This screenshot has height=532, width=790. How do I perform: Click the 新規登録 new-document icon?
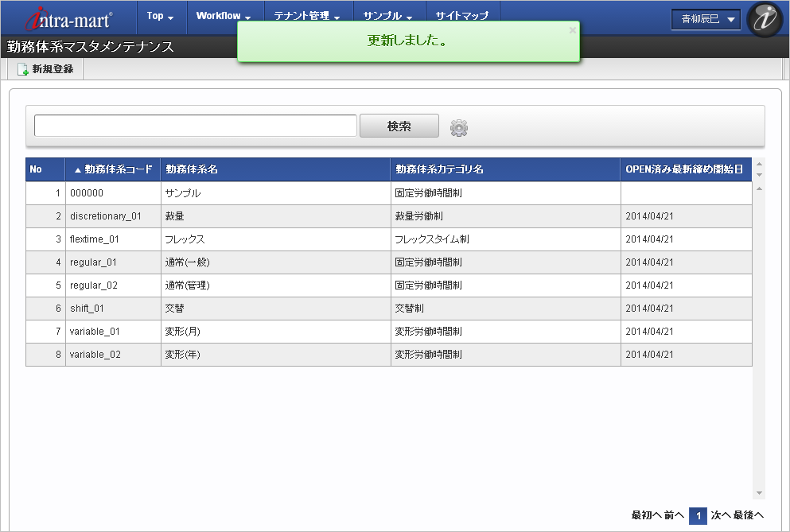(x=22, y=69)
